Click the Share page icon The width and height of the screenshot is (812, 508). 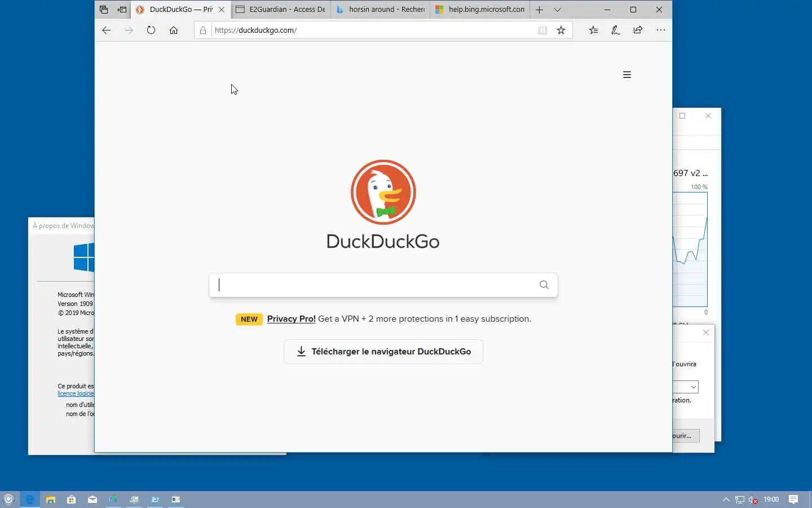[638, 30]
